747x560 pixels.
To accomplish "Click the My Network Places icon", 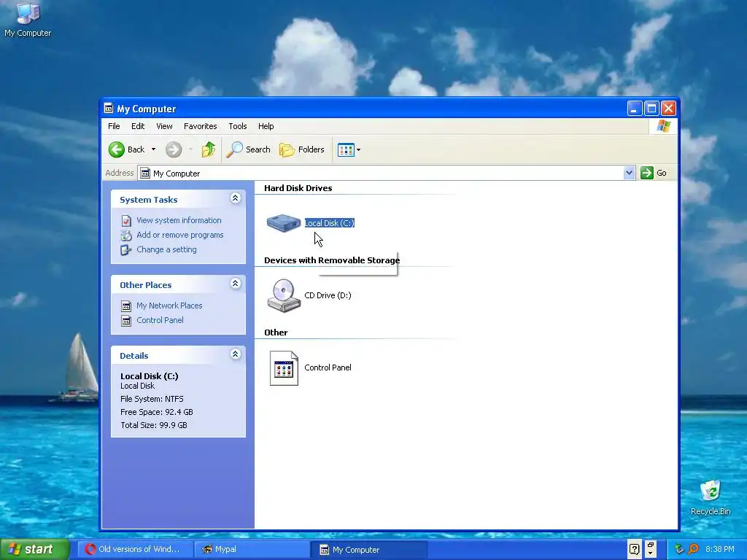I will (x=126, y=306).
